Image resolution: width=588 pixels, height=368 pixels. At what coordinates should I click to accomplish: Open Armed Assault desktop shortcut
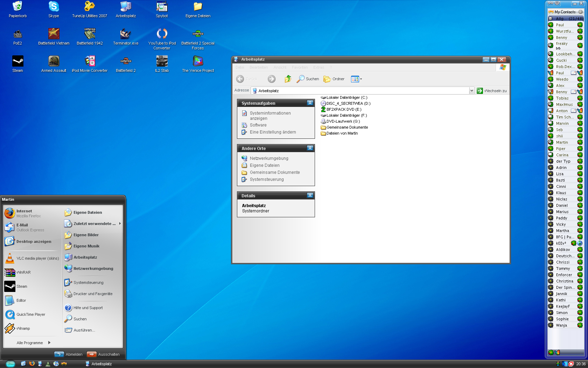(x=54, y=64)
